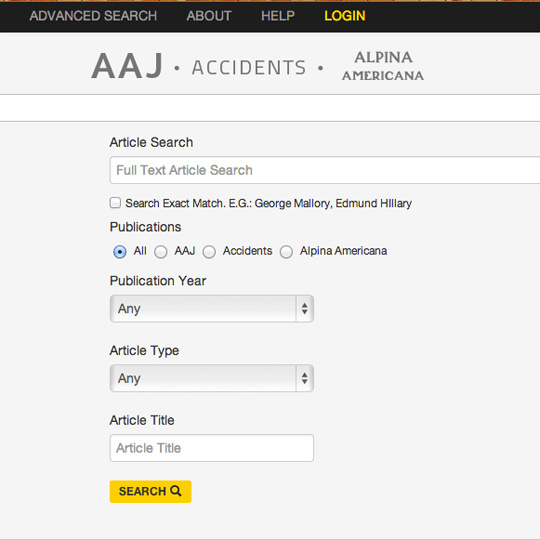Screen dimensions: 540x540
Task: Click the Publication Year stepper arrows
Action: (x=304, y=309)
